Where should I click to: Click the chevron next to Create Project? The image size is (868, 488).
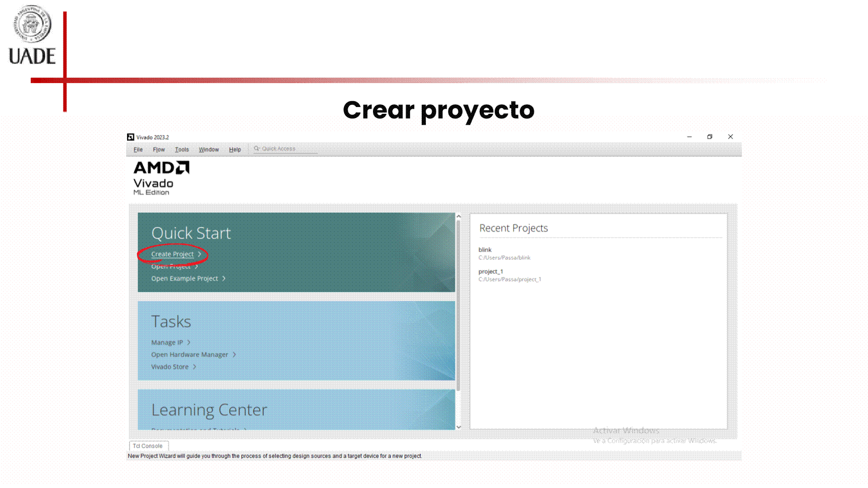[199, 254]
